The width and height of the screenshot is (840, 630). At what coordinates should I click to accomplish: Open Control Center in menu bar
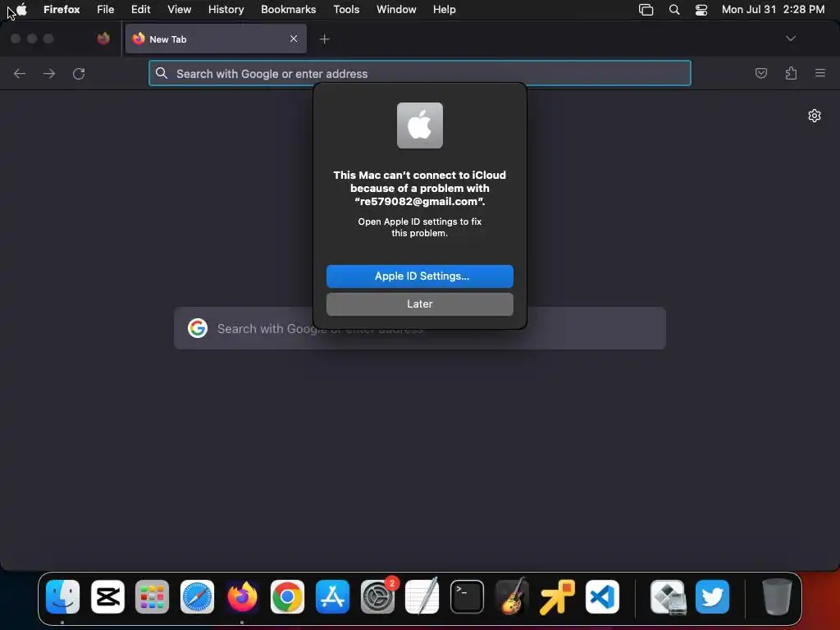click(701, 10)
